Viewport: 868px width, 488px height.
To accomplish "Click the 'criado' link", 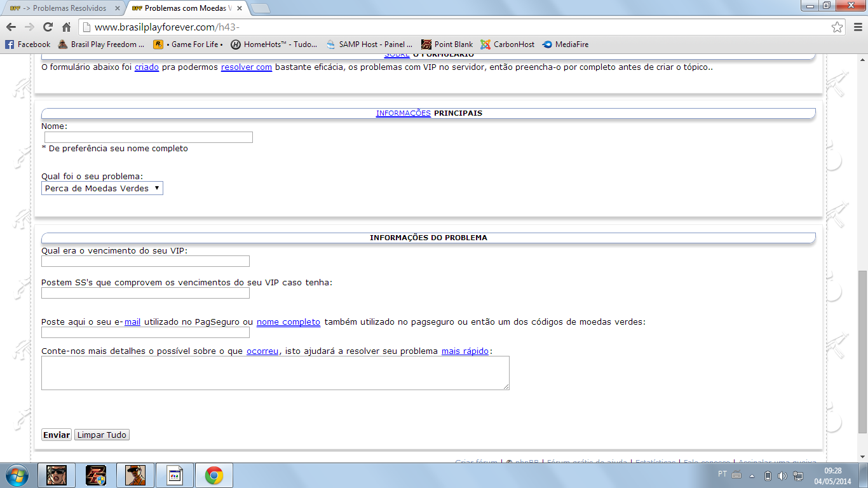I will (x=147, y=67).
